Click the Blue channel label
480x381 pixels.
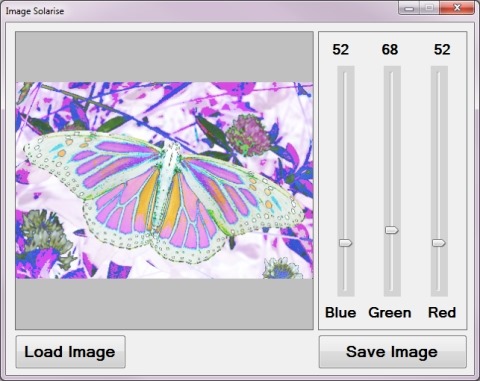[x=340, y=313]
